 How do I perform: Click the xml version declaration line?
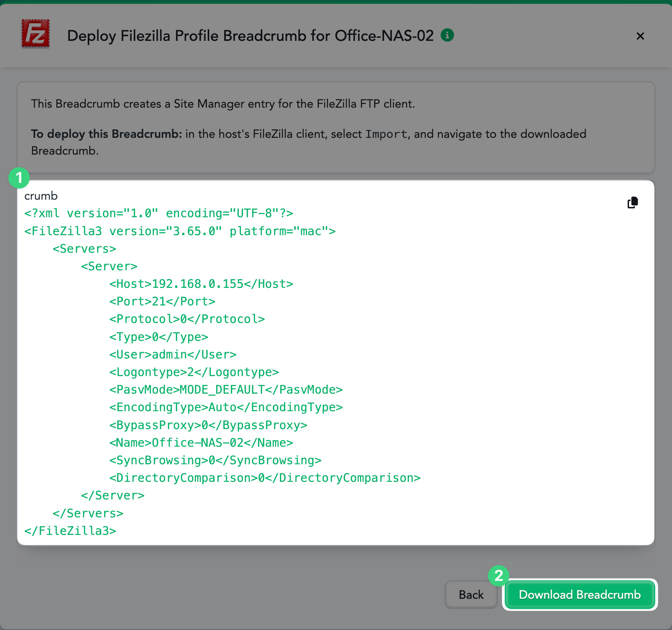pos(159,213)
